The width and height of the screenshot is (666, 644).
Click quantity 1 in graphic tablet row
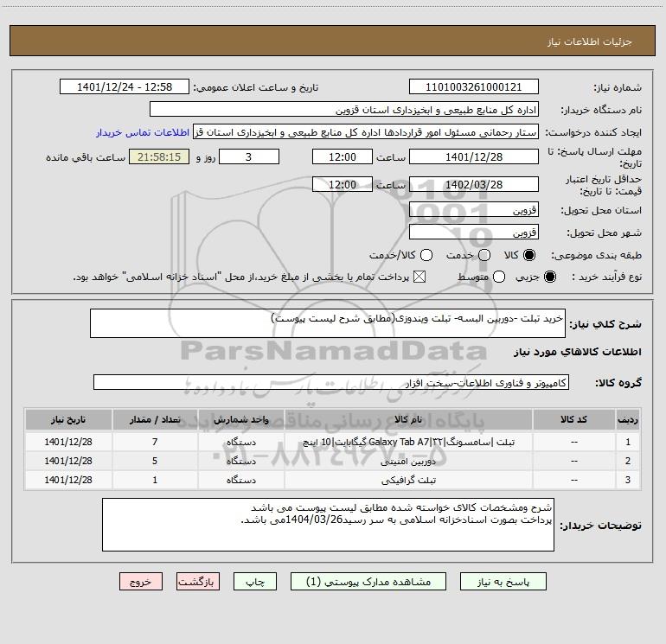coord(155,480)
